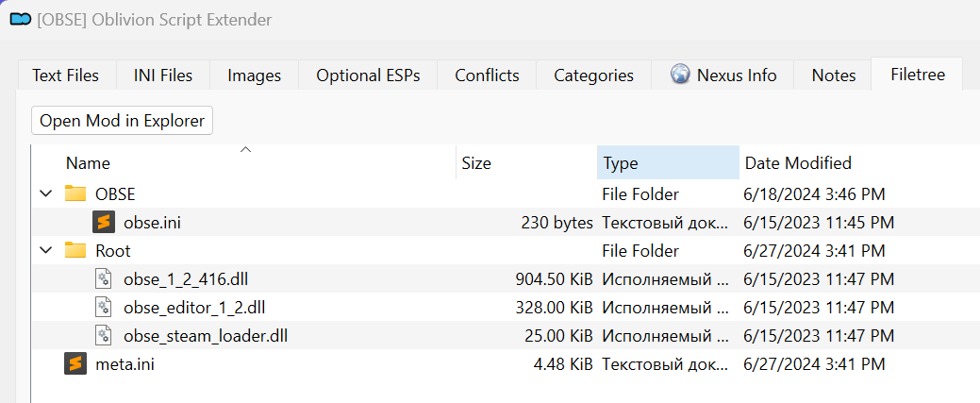Click the Mod Organizer icon in title bar
Image resolution: width=980 pixels, height=403 pixels.
point(19,20)
